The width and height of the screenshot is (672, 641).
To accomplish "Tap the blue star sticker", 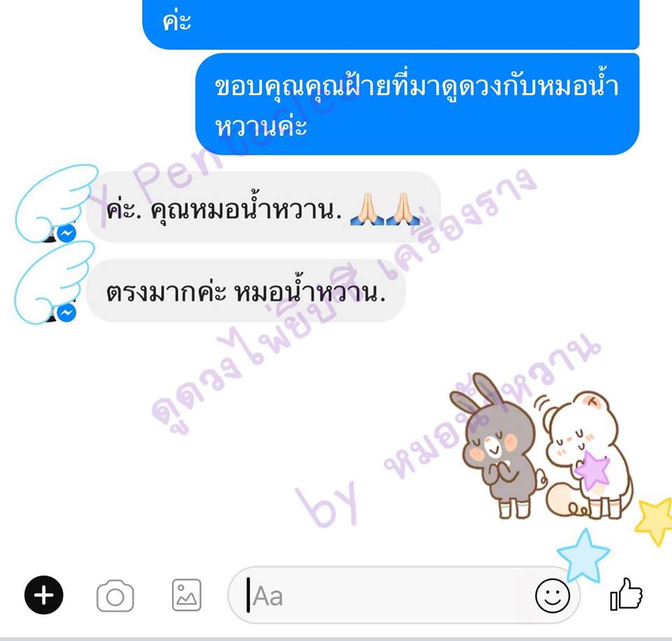I will 583,556.
